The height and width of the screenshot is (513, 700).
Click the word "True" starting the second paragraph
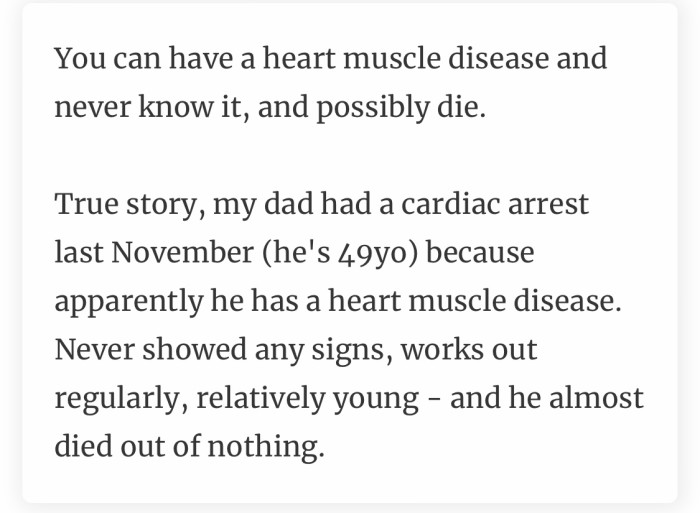click(81, 204)
